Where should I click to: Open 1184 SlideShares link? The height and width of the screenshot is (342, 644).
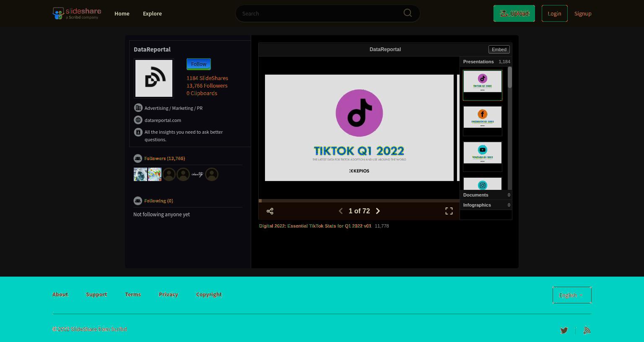pyautogui.click(x=207, y=78)
